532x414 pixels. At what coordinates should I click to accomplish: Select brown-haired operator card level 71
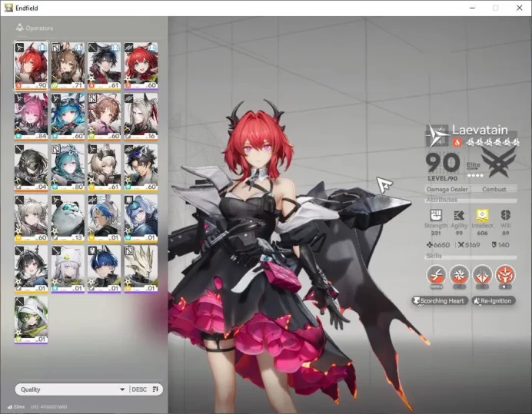pos(68,66)
